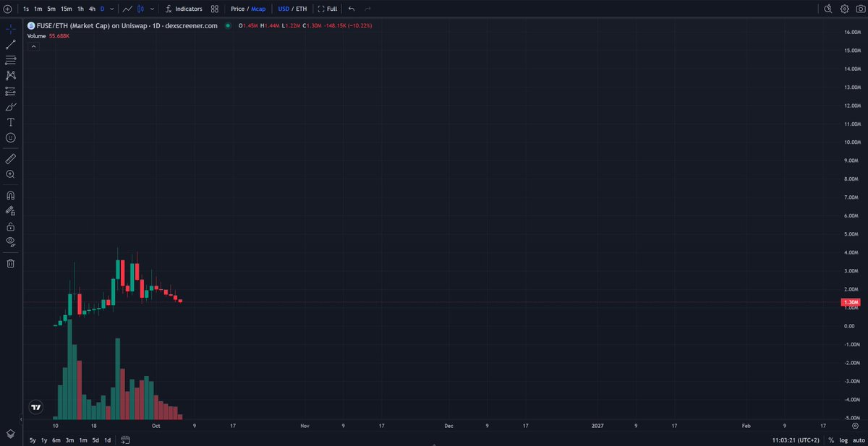Click the FUSE/ETH symbol title
The height and width of the screenshot is (446, 868).
[x=127, y=25]
